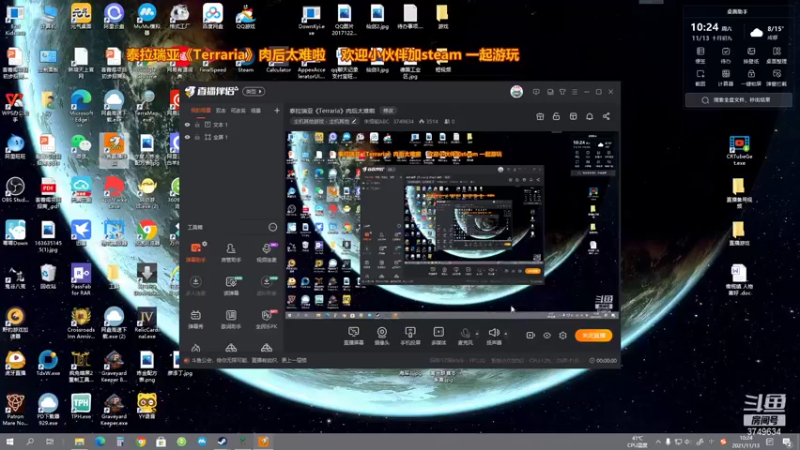Add screen capture source in bottom toolbar
Screen dimensions: 800x450
pyautogui.click(x=353, y=336)
